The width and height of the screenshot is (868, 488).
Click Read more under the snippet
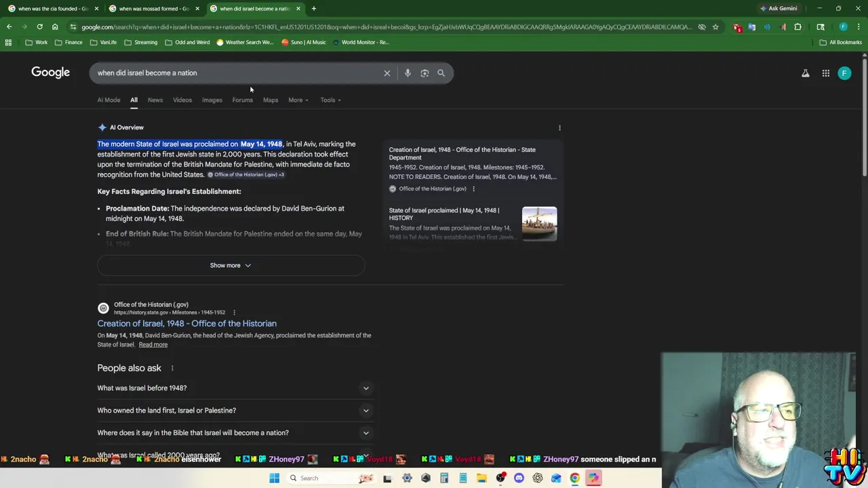(153, 345)
